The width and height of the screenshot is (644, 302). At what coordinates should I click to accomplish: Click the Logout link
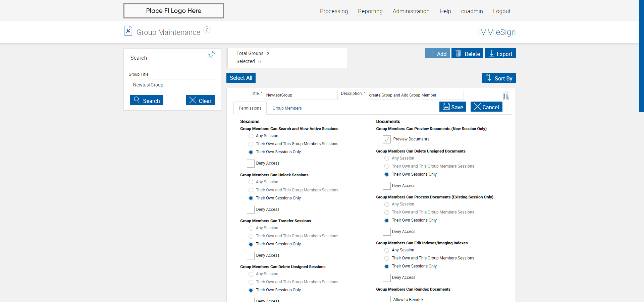501,11
